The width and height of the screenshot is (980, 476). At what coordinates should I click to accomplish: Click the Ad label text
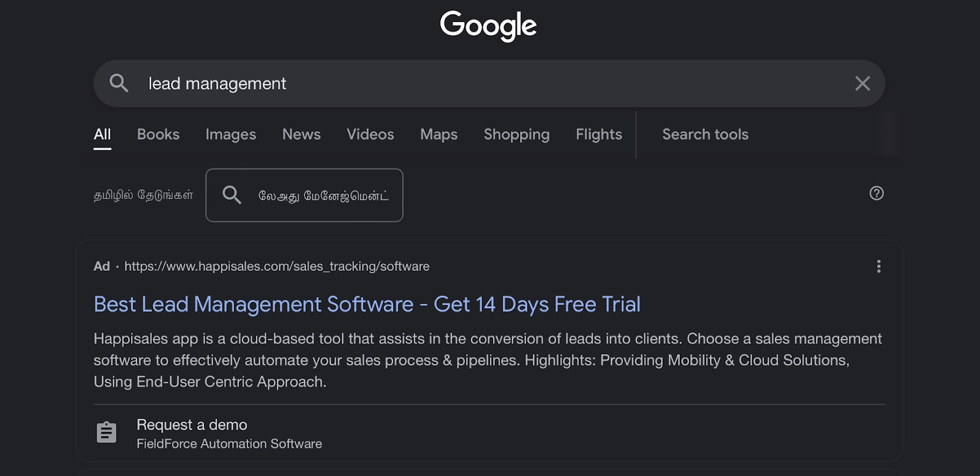click(x=102, y=266)
